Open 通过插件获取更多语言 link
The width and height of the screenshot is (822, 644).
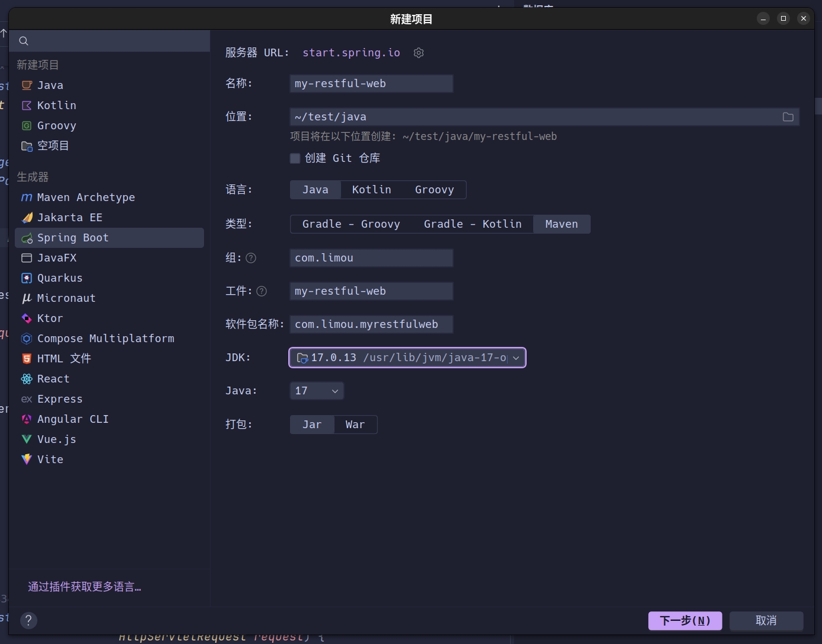[x=84, y=587]
